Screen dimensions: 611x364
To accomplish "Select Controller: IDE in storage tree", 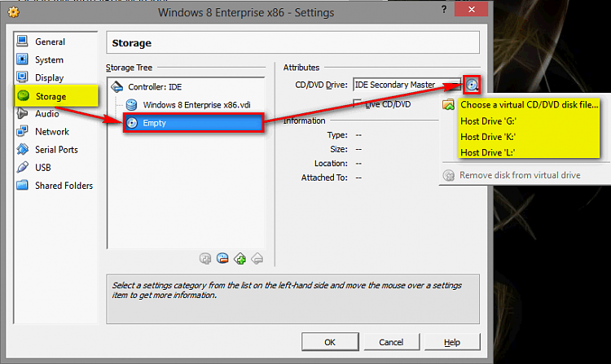I will pyautogui.click(x=155, y=87).
